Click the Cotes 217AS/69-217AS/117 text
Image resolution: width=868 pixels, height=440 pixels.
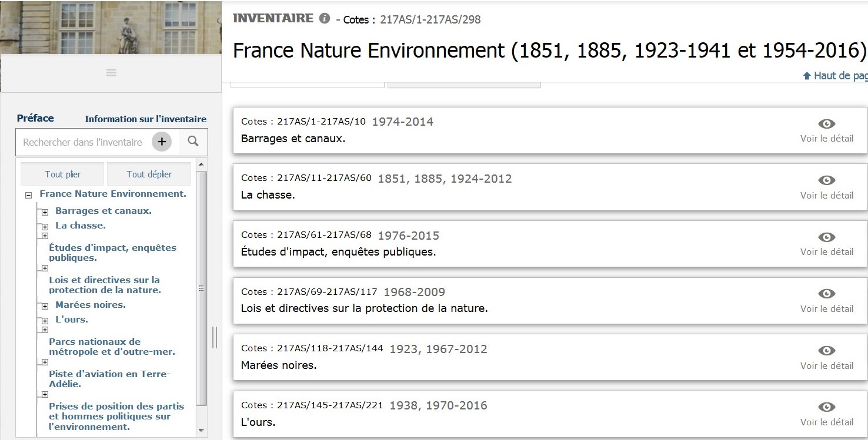click(x=309, y=291)
